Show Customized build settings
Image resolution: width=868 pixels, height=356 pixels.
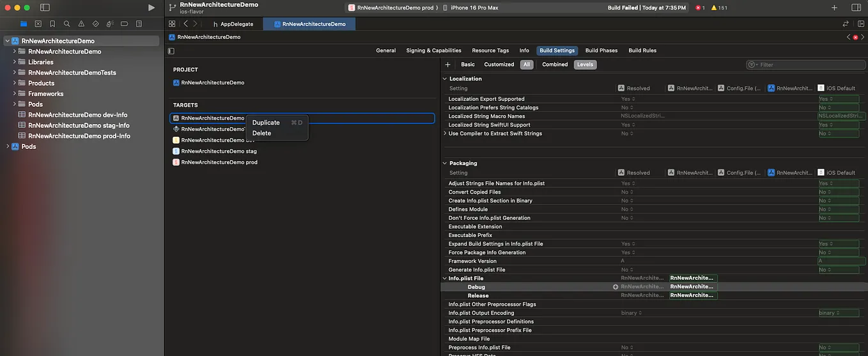click(499, 65)
